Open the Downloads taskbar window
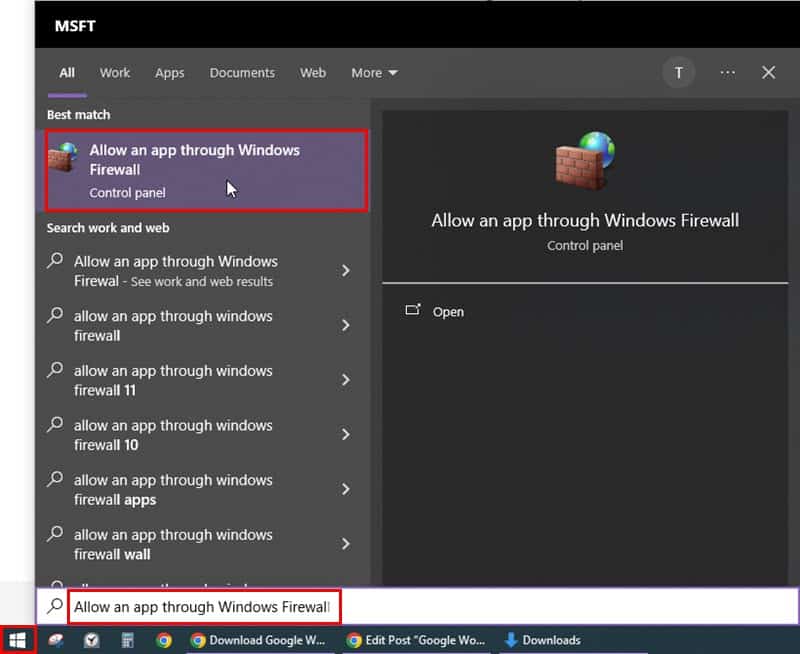Image resolution: width=800 pixels, height=654 pixels. (543, 640)
